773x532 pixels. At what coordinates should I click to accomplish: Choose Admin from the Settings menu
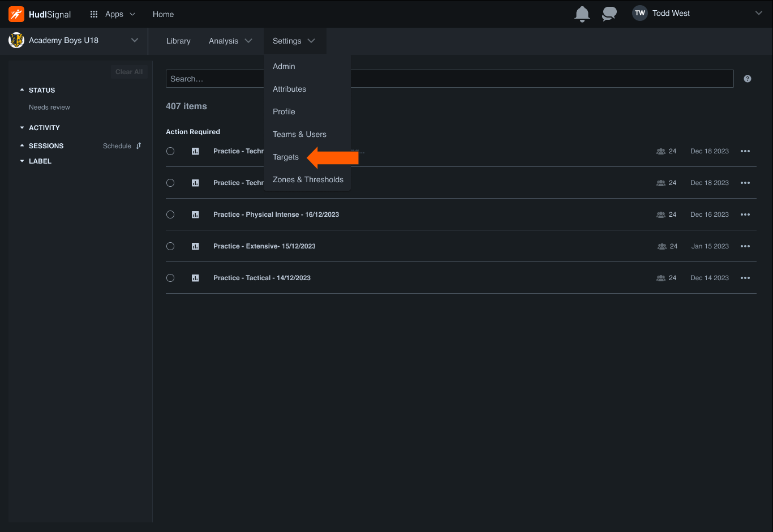coord(284,66)
